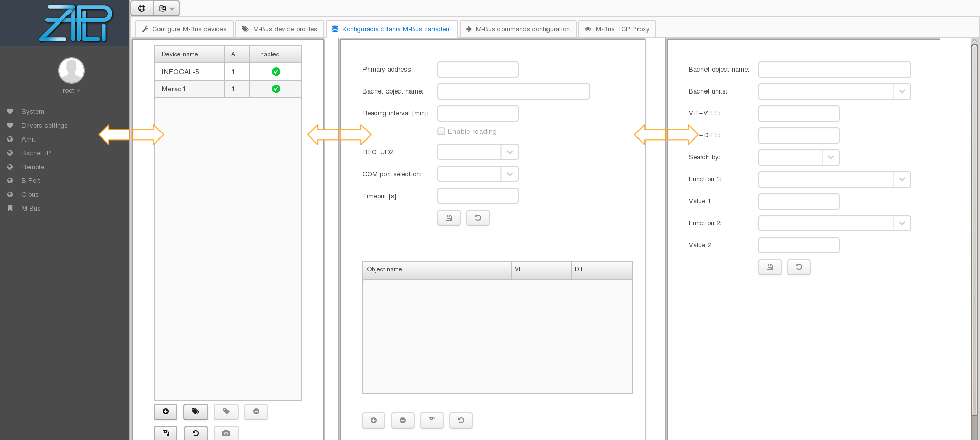Click the save icon below Value 2

(x=770, y=267)
